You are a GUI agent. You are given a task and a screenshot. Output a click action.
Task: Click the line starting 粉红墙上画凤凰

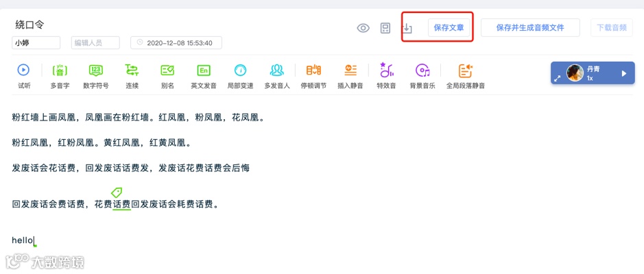tap(138, 118)
